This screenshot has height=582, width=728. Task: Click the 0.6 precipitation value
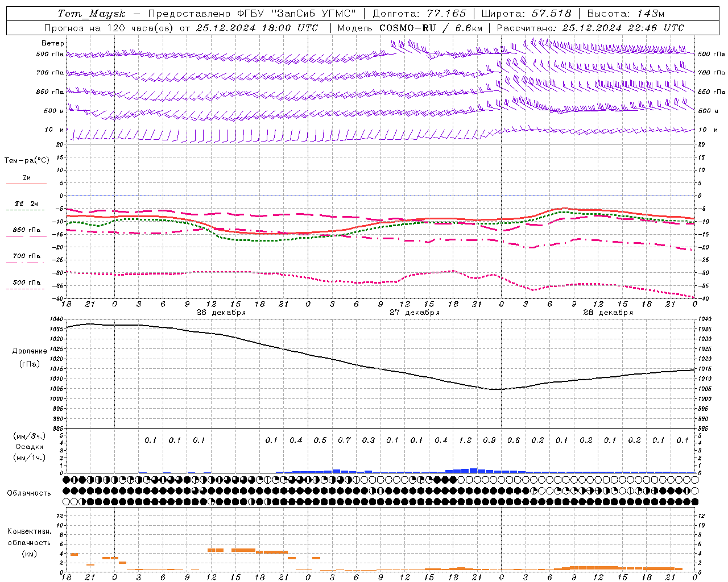coord(513,440)
